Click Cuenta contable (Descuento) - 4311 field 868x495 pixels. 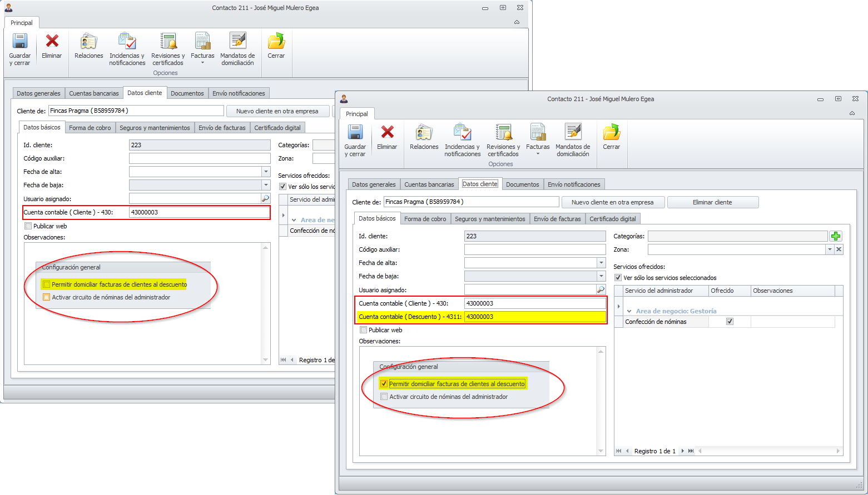click(535, 317)
